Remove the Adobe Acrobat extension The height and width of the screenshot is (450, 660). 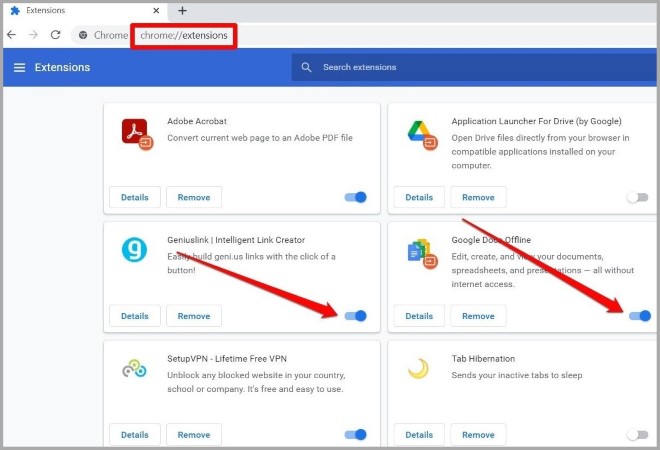194,197
